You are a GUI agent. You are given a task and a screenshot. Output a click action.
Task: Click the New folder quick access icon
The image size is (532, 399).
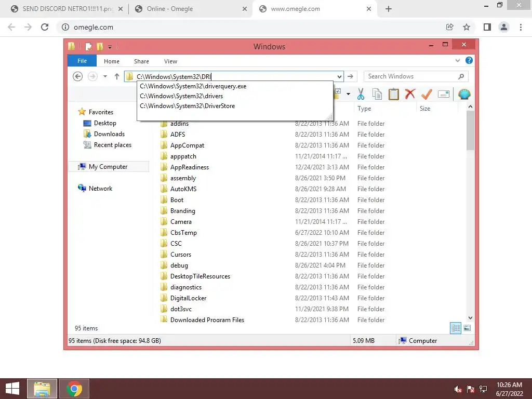(x=99, y=46)
